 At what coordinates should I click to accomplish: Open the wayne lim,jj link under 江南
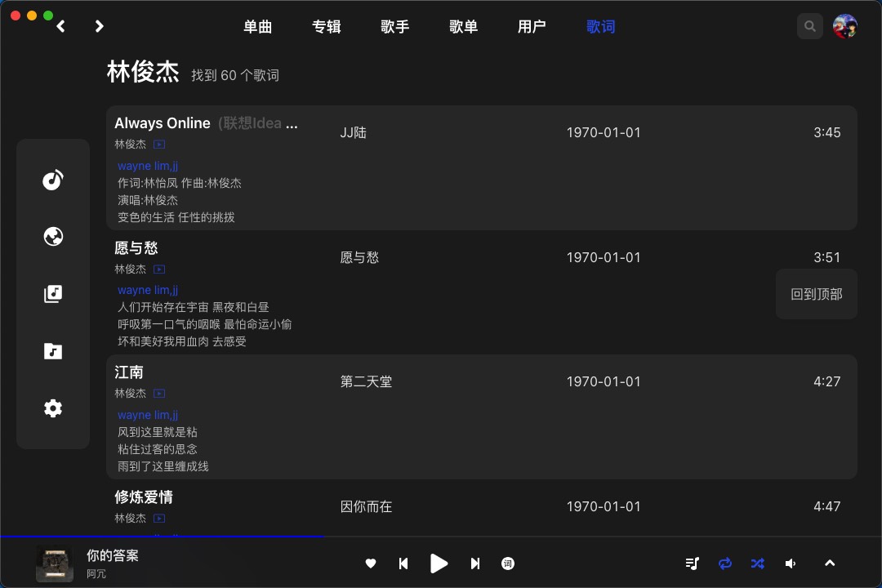(147, 414)
